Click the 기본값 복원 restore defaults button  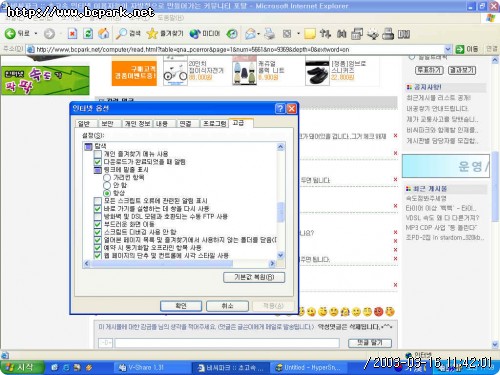254,277
